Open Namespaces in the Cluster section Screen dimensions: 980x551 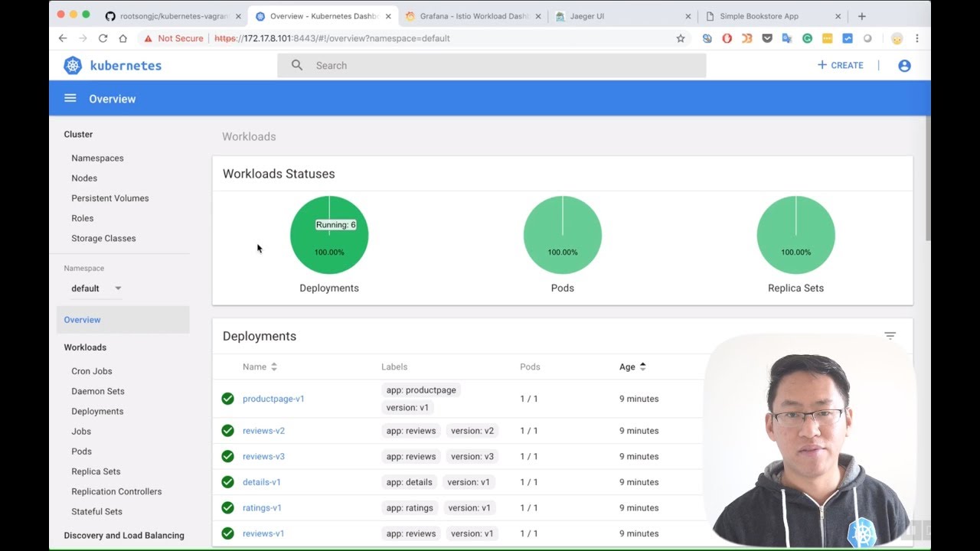coord(97,158)
